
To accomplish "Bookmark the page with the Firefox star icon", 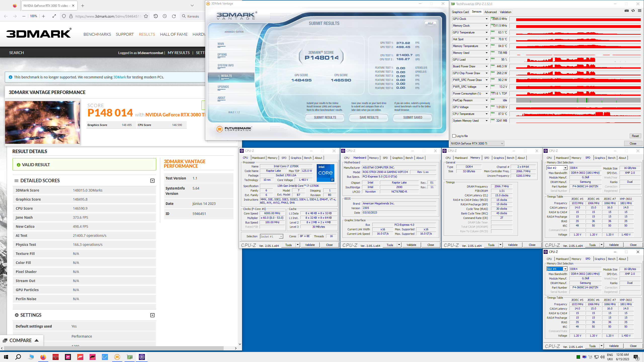I will point(146,16).
